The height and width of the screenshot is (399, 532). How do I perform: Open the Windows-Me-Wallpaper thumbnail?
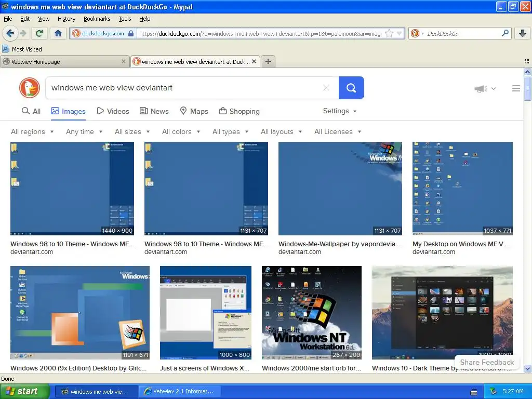coord(340,188)
